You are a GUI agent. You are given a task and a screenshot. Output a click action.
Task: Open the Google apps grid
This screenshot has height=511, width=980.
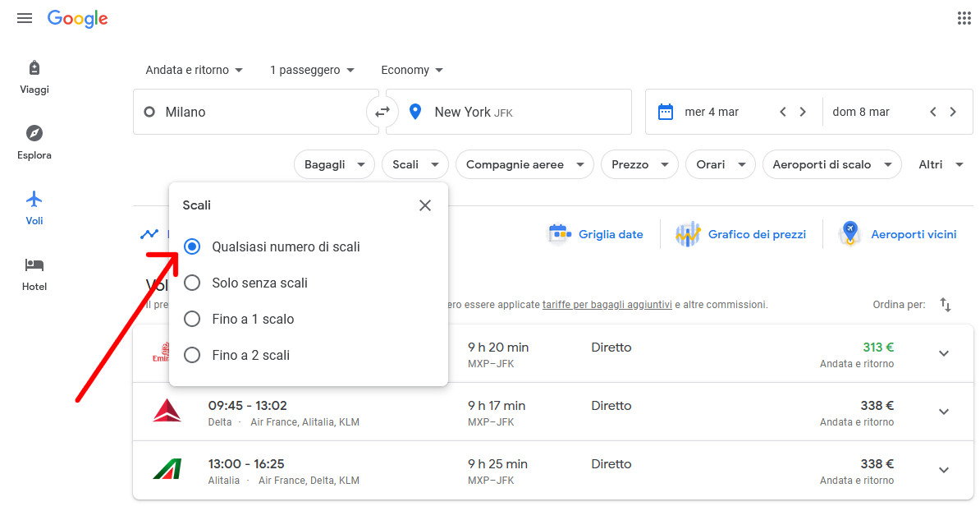click(964, 18)
